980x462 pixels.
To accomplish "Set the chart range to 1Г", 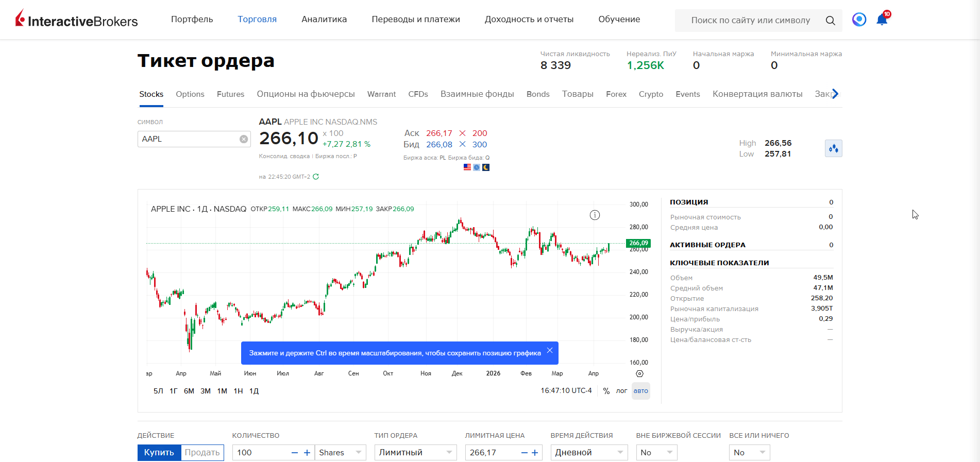I will [174, 391].
